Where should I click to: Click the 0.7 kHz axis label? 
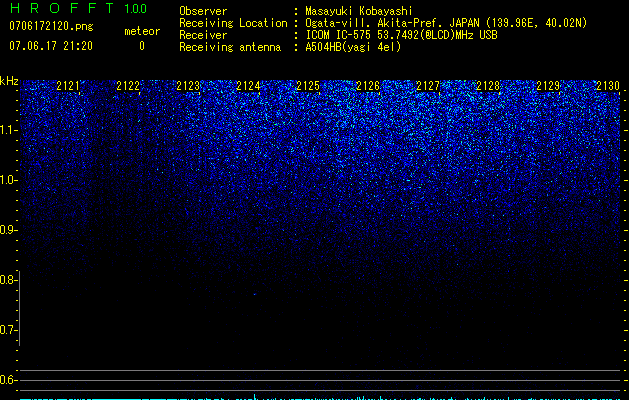tap(7, 330)
